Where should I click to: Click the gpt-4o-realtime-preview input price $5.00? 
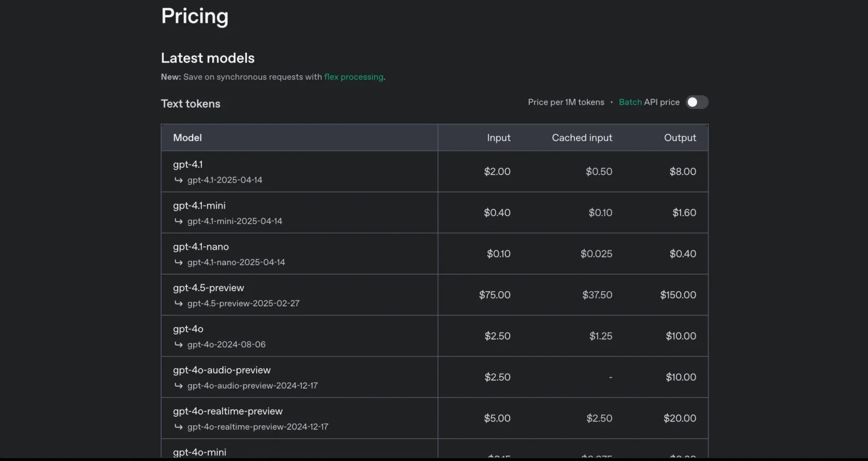(497, 419)
